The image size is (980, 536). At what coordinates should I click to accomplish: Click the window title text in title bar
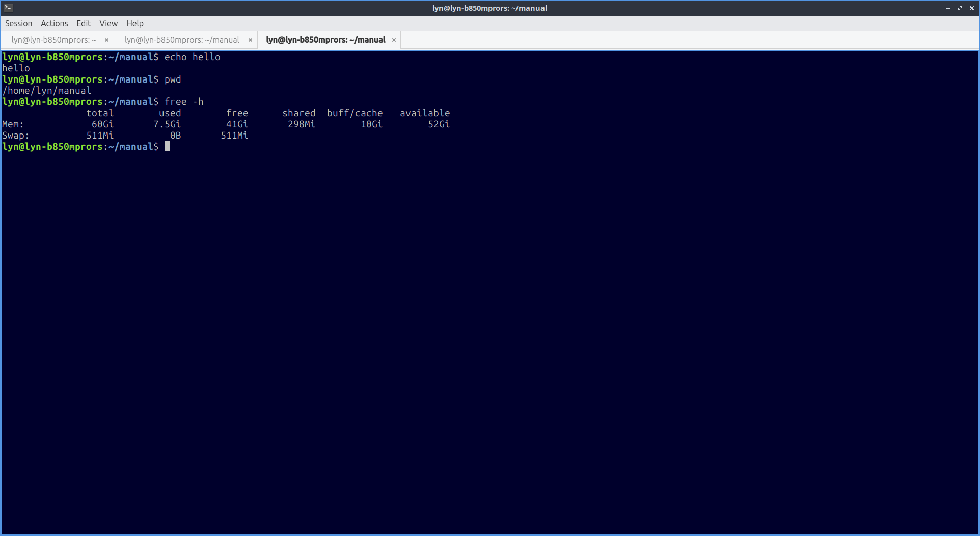(489, 8)
